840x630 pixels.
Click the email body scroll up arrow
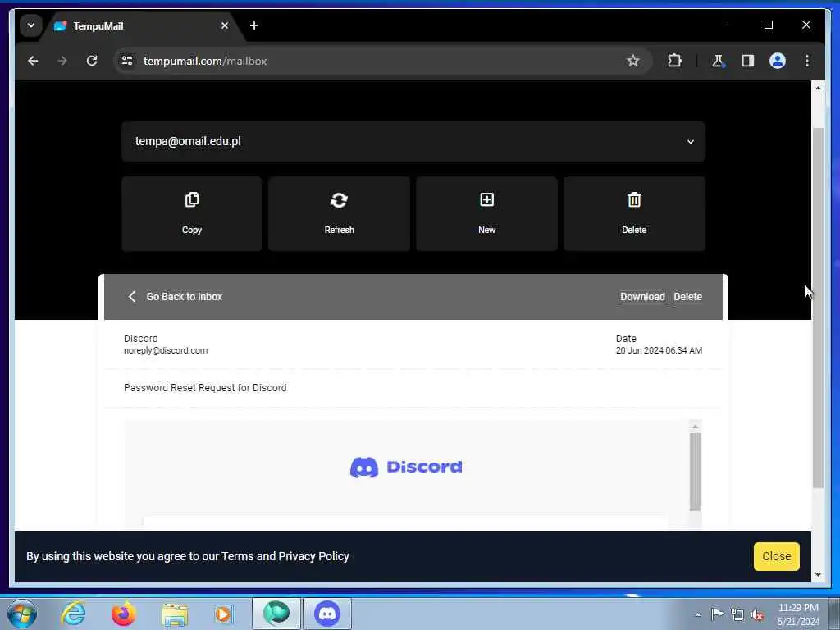pos(695,427)
